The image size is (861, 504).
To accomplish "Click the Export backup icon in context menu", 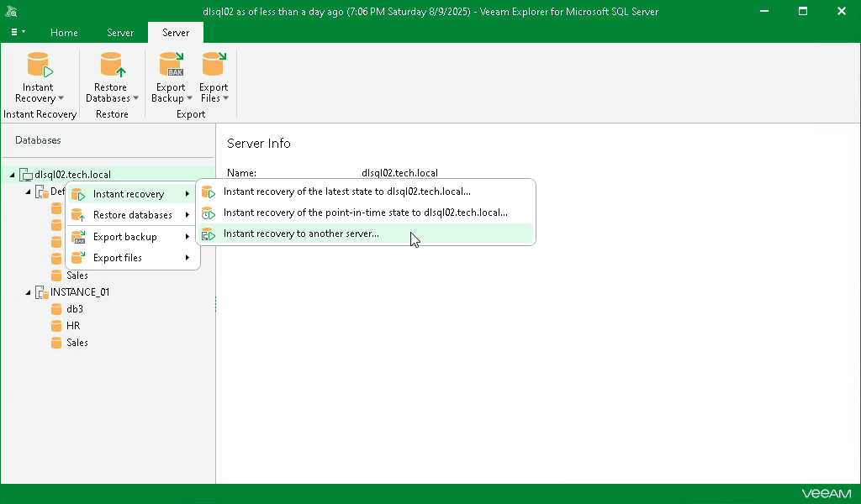I will (x=77, y=236).
